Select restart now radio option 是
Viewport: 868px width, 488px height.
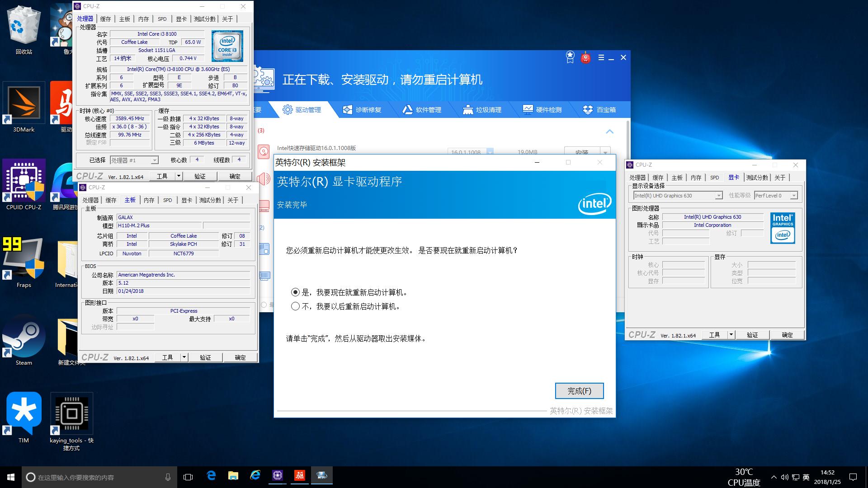(296, 292)
